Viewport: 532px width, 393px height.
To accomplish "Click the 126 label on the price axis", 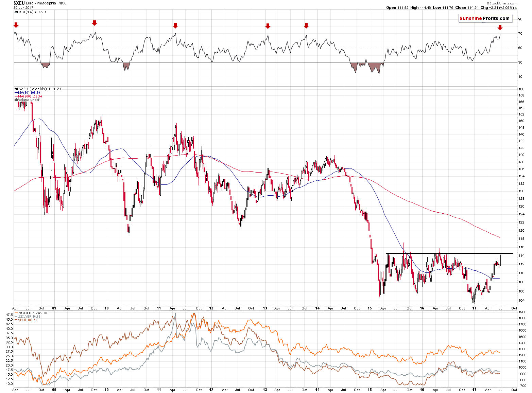I will click(521, 207).
